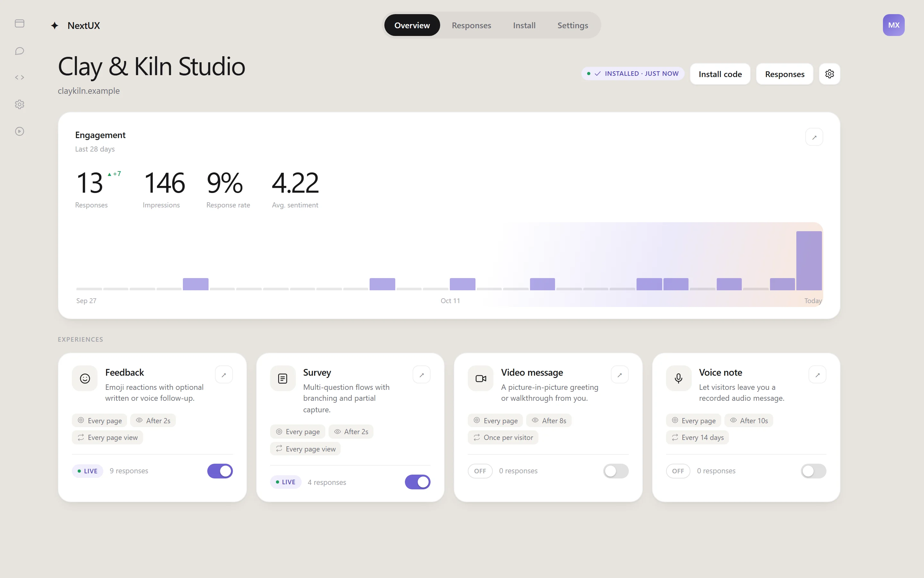Click the 4 responses label

point(327,482)
